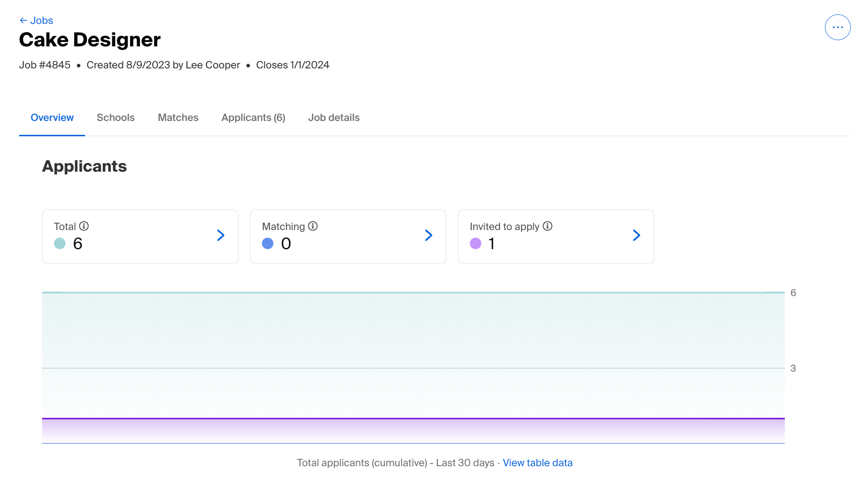The width and height of the screenshot is (868, 482).
Task: Expand the Invited to apply chevron
Action: (x=637, y=235)
